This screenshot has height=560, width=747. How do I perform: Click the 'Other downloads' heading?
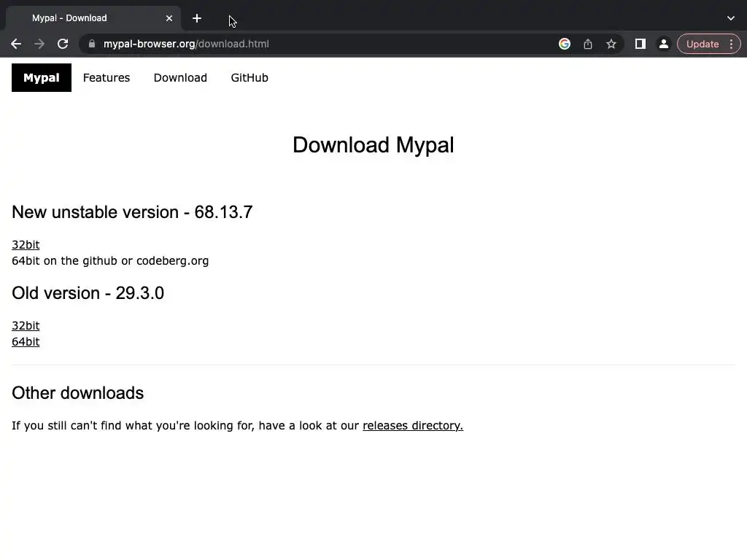77,393
